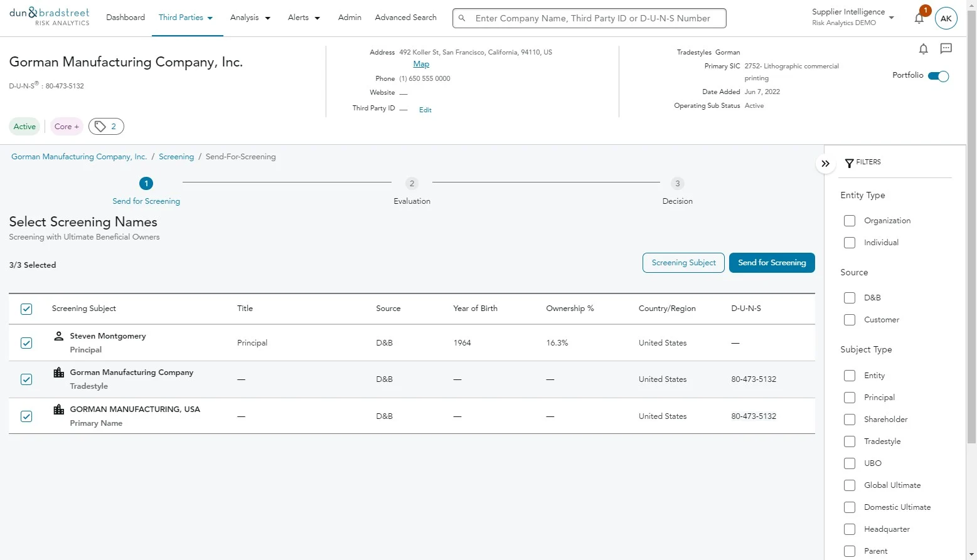
Task: Check the Parent subject type filter
Action: click(850, 551)
